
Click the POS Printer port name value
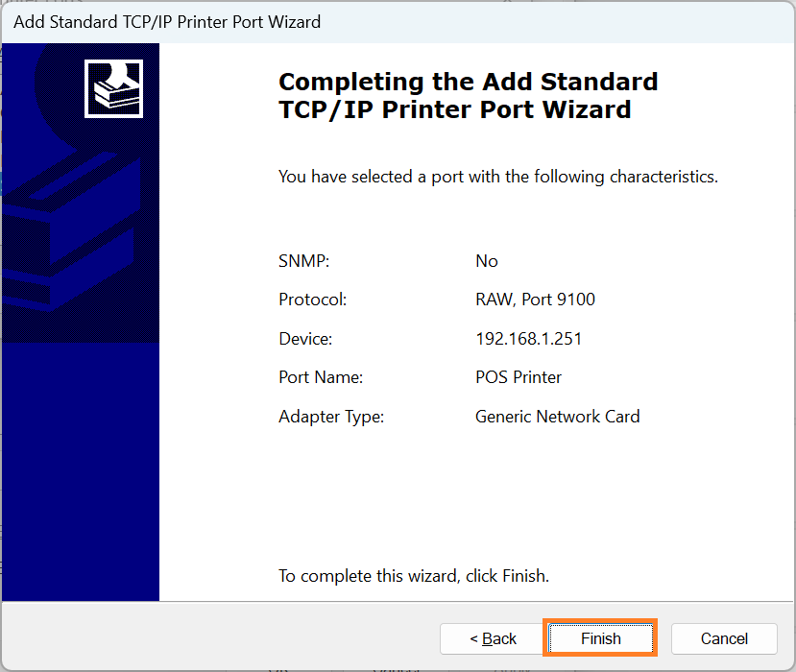click(x=519, y=377)
